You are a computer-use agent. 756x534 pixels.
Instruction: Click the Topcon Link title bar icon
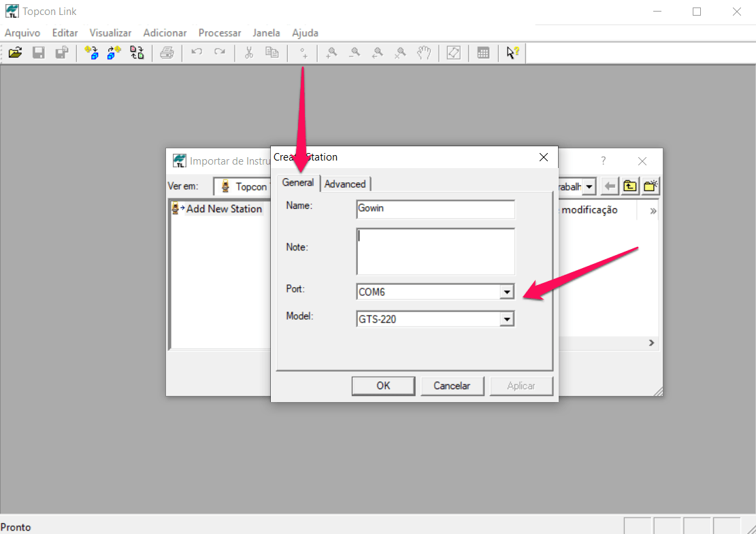[x=12, y=11]
